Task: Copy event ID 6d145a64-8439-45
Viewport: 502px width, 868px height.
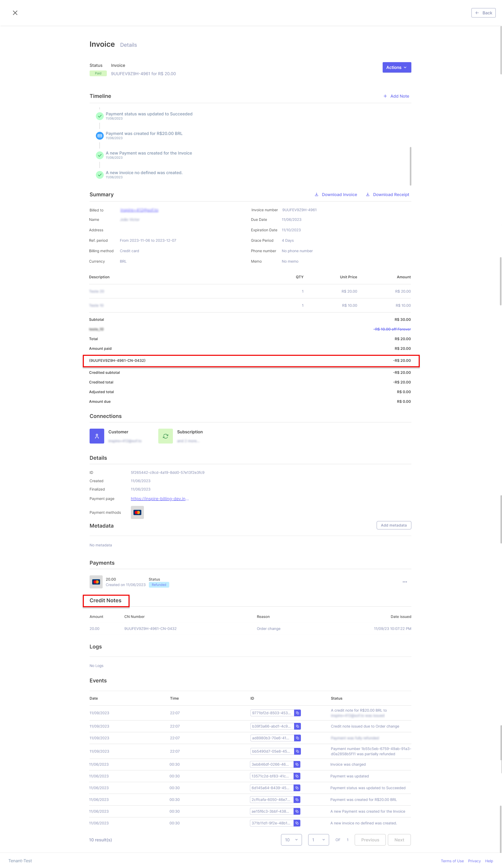Action: pyautogui.click(x=297, y=788)
